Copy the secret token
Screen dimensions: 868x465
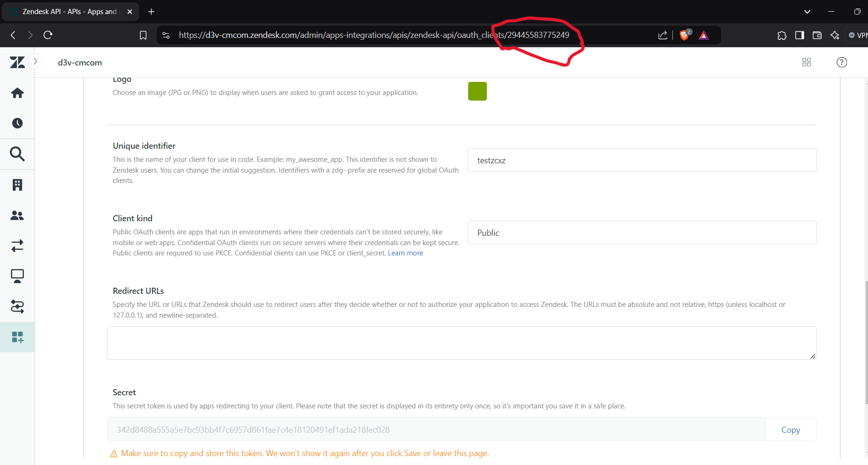(790, 429)
